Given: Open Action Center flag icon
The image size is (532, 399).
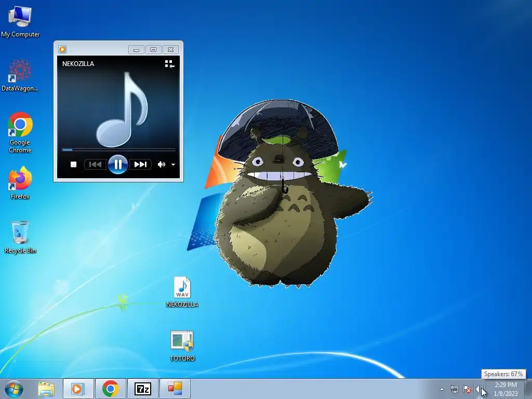Looking at the screenshot, I should [467, 389].
